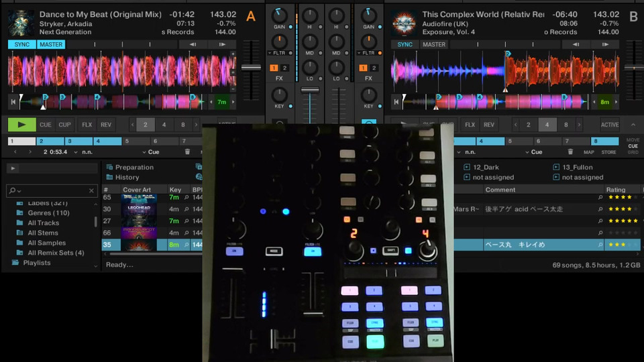Shift Deck B key display up

click(616, 102)
